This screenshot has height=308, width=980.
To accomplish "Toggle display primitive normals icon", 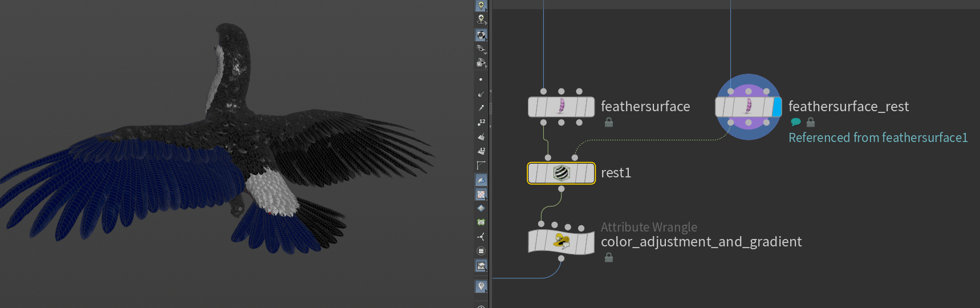I will (481, 137).
